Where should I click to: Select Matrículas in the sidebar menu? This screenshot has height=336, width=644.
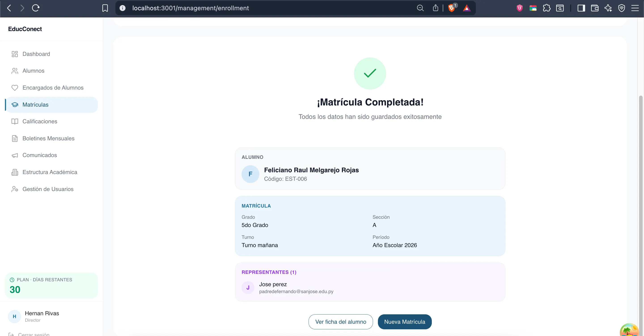click(x=36, y=105)
